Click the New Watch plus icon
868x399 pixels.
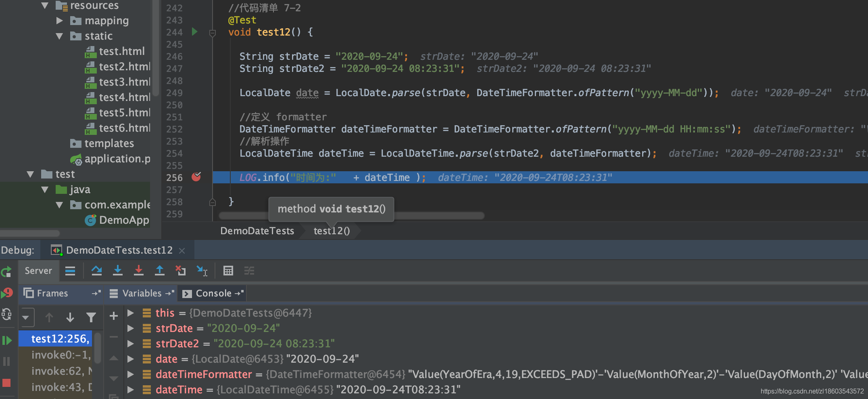click(x=114, y=316)
